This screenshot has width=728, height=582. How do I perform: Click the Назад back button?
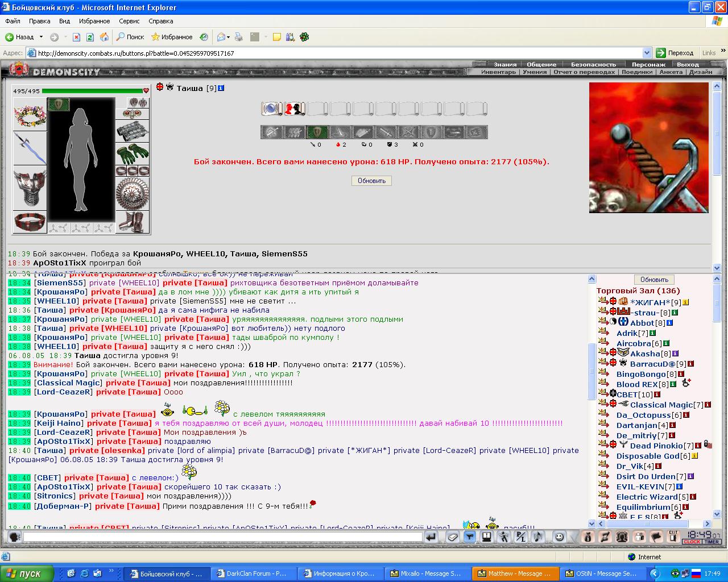pos(20,37)
